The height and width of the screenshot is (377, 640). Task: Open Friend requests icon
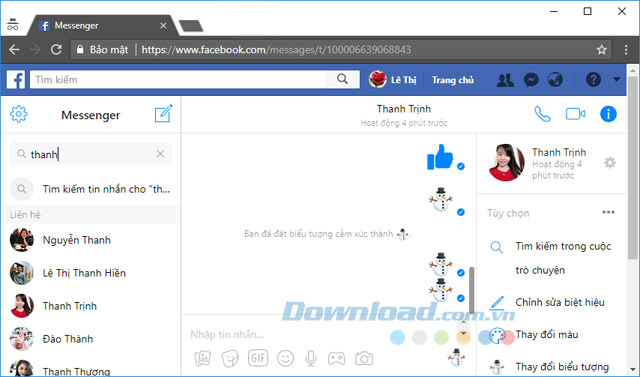505,80
